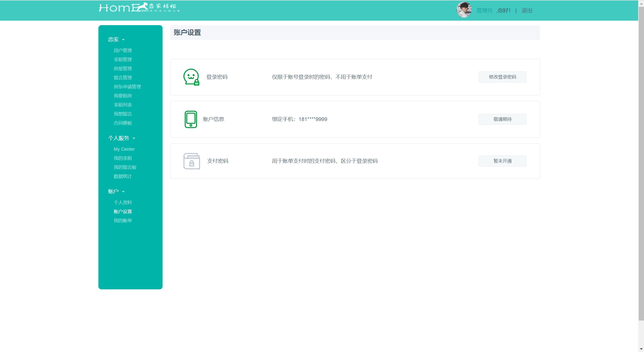The height and width of the screenshot is (352, 644).
Task: Navigate to 我的账单 in sidebar
Action: [123, 221]
